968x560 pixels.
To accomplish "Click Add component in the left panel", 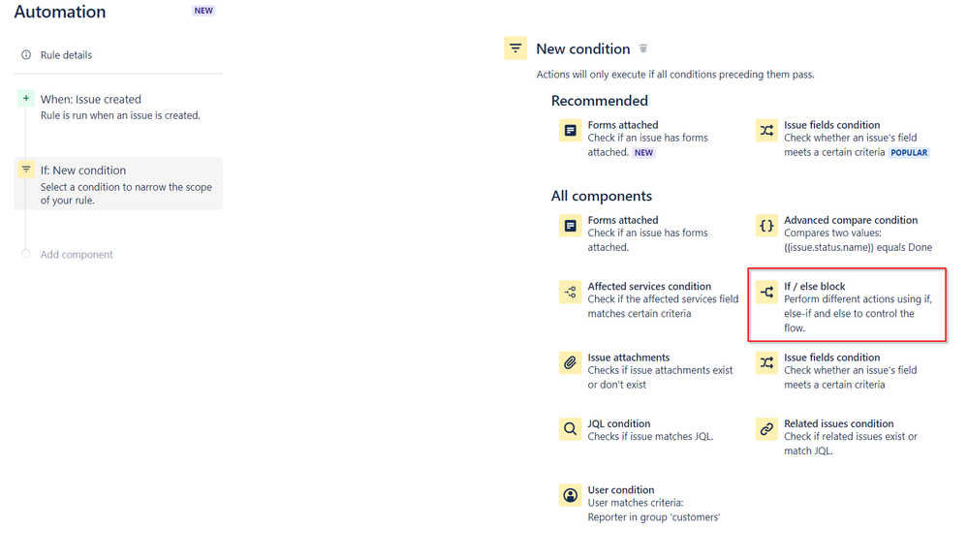I will [76, 254].
